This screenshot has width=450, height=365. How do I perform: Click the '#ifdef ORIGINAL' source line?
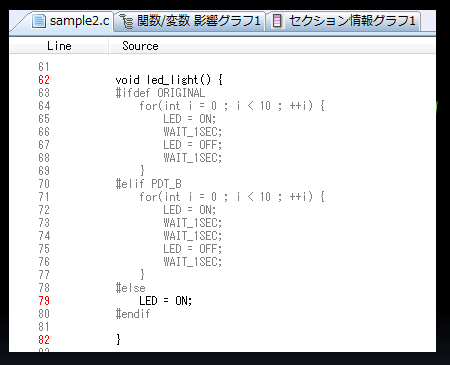click(160, 93)
